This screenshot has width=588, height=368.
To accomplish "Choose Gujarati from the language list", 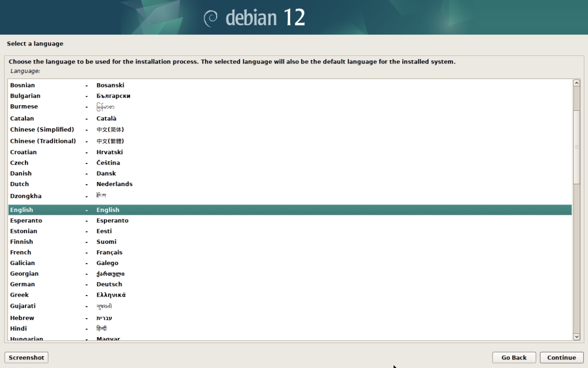I will (290, 306).
